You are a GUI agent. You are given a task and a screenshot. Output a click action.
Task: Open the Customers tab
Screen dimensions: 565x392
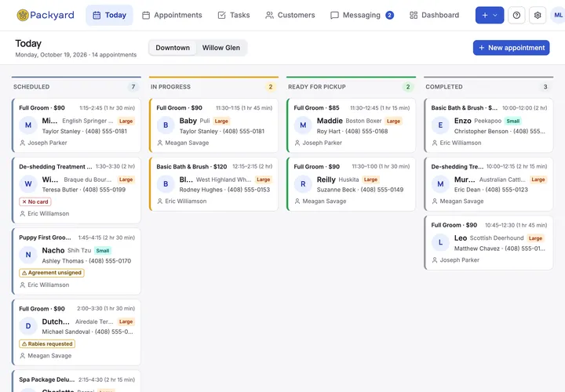pos(290,15)
